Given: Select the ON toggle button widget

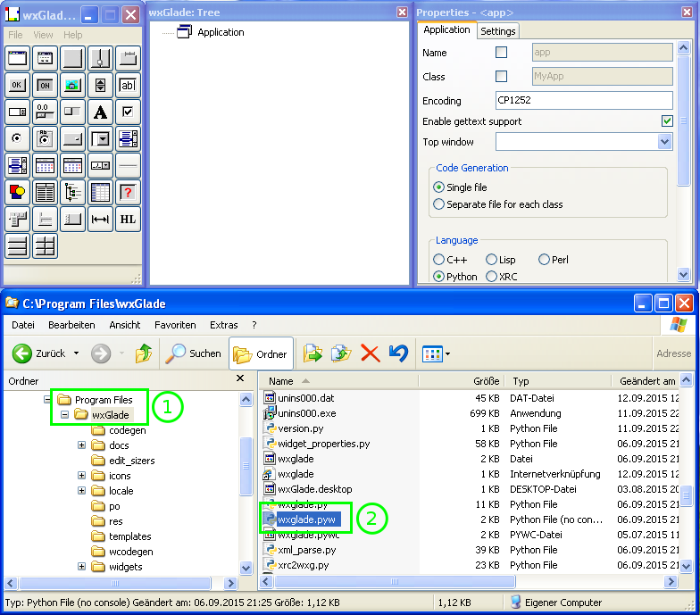Looking at the screenshot, I should pos(45,85).
